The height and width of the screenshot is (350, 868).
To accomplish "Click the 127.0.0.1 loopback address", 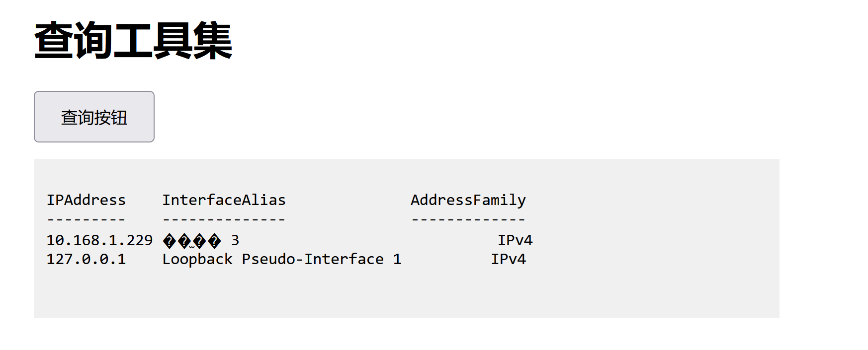I will pos(86,259).
